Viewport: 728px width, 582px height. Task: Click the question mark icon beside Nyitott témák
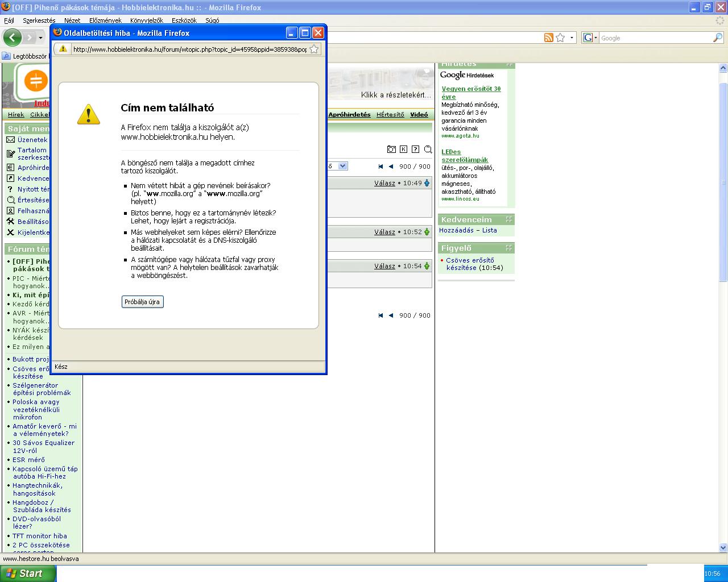(10, 189)
